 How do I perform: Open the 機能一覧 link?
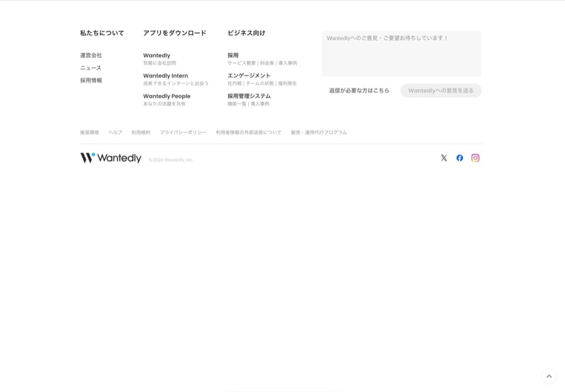[x=236, y=104]
